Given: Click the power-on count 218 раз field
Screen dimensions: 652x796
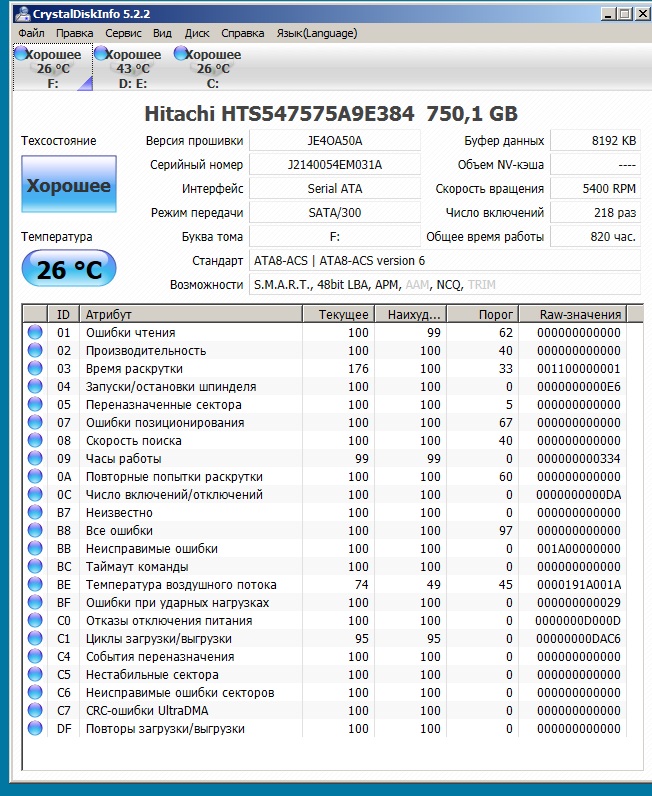Looking at the screenshot, I should 595,212.
